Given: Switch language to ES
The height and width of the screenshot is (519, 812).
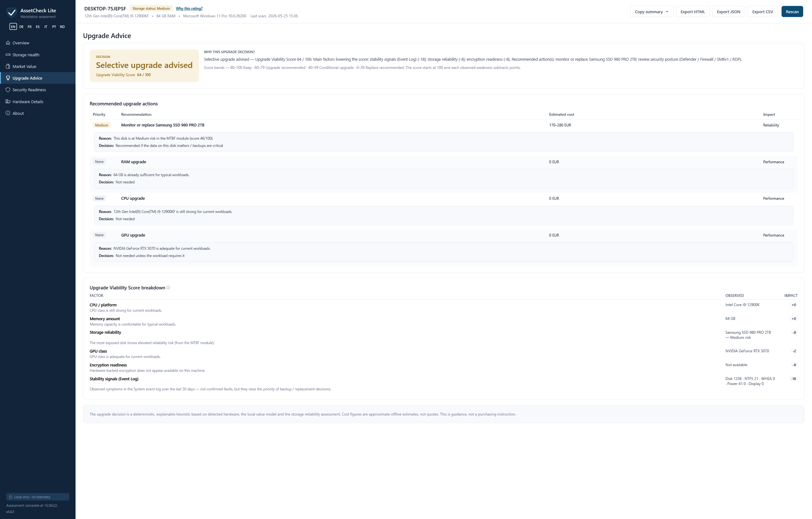Looking at the screenshot, I should click(x=38, y=27).
